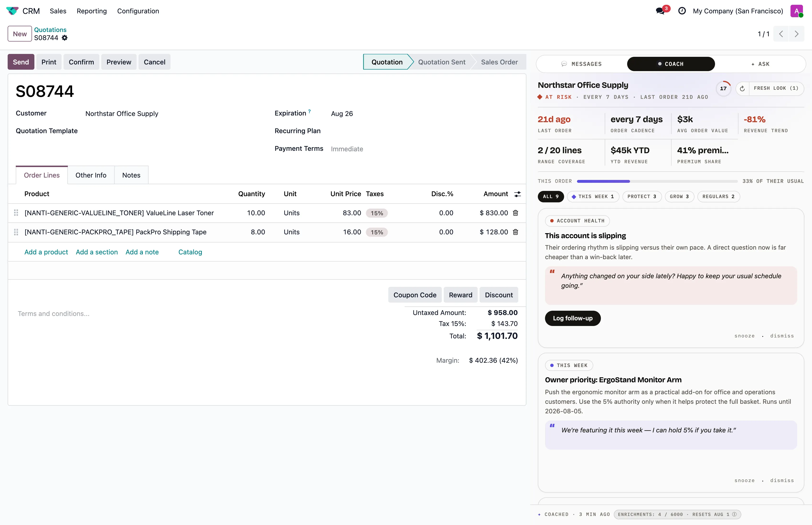The height and width of the screenshot is (525, 812).
Task: Filter coach cards by Protect 3
Action: [642, 196]
